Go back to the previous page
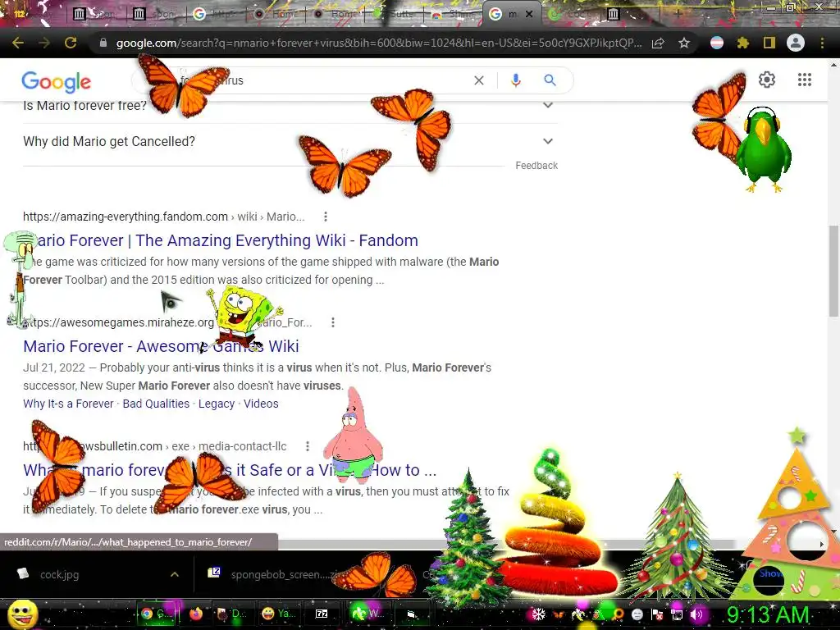840x630 pixels. (18, 43)
